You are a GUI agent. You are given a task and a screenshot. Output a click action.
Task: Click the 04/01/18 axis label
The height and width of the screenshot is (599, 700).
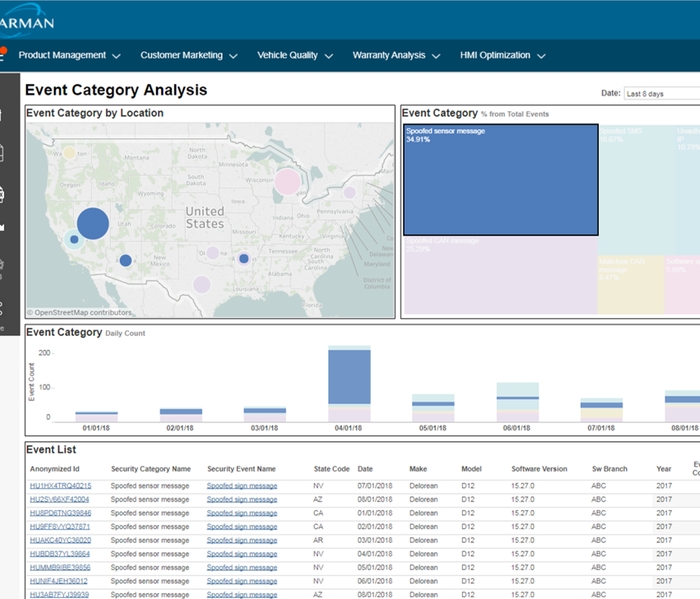349,428
